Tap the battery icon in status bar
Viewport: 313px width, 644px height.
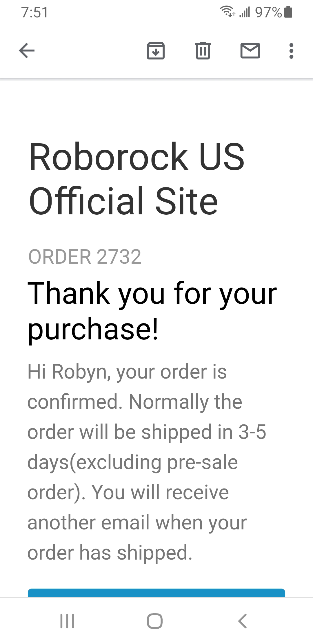(x=288, y=12)
